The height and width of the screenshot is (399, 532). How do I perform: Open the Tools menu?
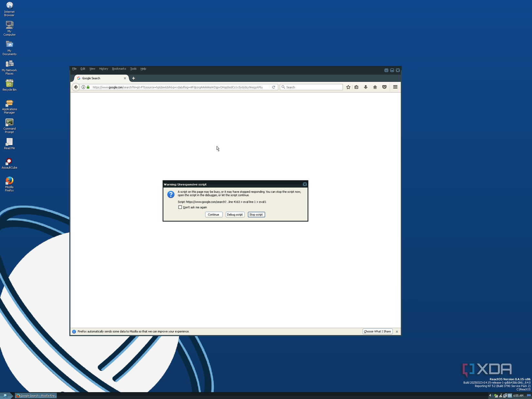click(x=133, y=69)
